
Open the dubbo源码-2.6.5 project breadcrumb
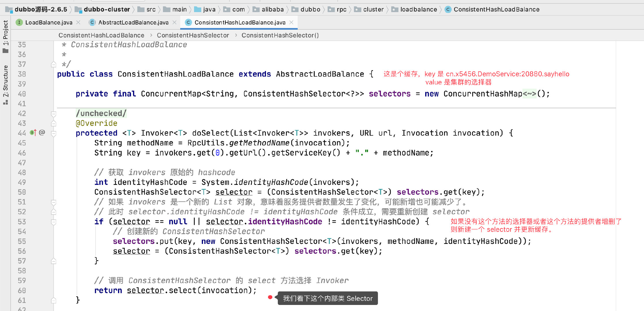pos(37,10)
